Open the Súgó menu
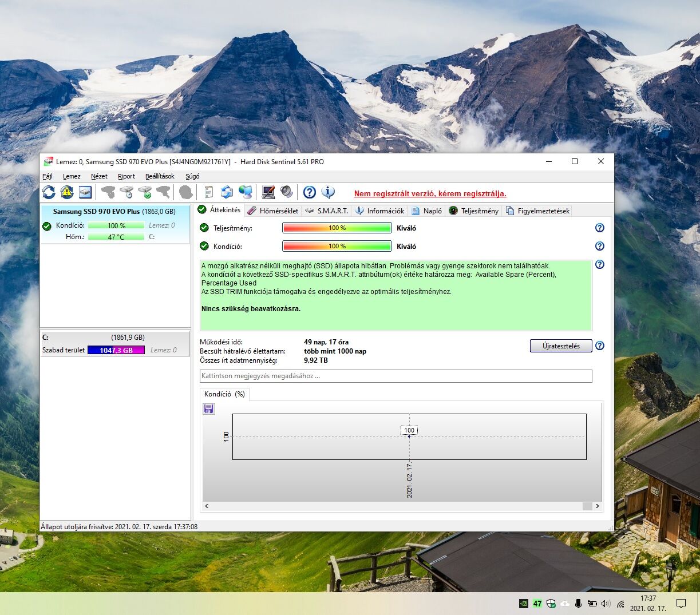700x615 pixels. (192, 176)
